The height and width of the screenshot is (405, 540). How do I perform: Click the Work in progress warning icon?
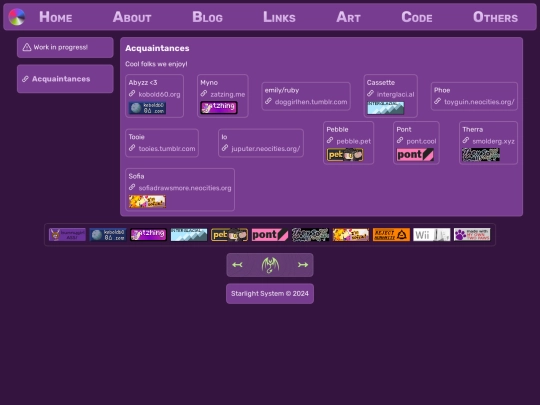point(27,47)
